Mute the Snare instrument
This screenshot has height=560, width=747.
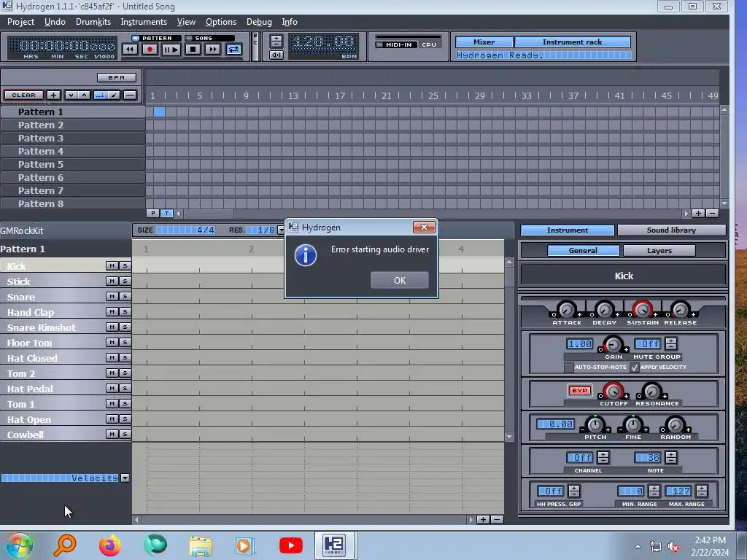click(x=112, y=296)
